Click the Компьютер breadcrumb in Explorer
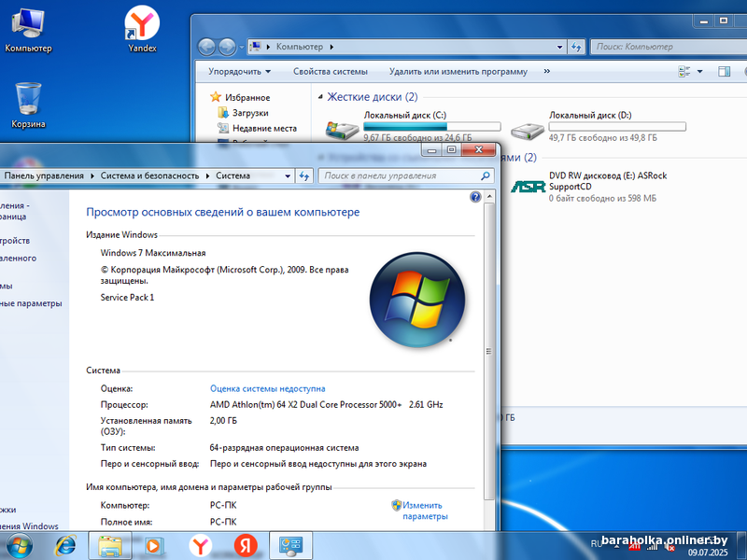This screenshot has width=747, height=560. 300,47
